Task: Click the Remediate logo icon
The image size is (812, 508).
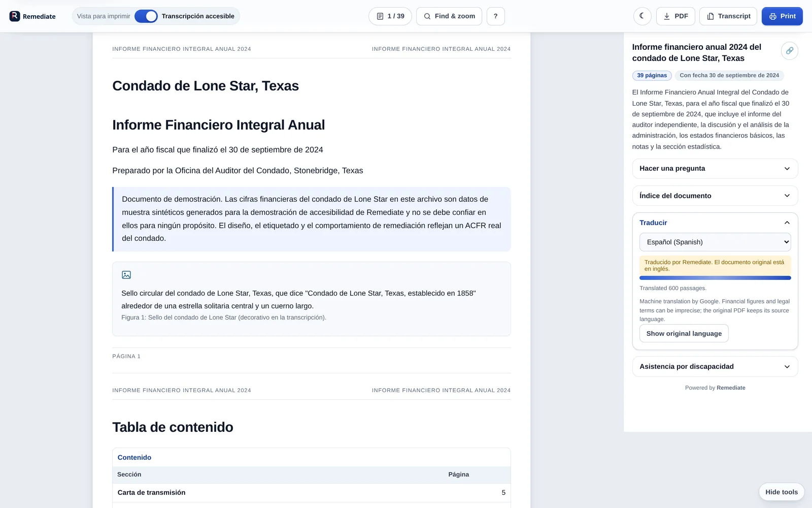Action: [15, 16]
